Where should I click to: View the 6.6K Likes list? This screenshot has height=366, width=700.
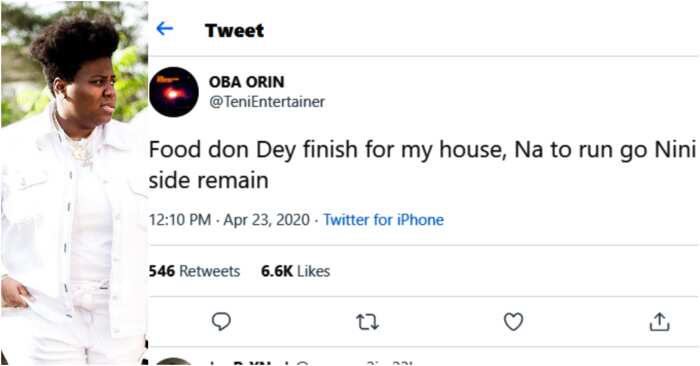point(296,271)
